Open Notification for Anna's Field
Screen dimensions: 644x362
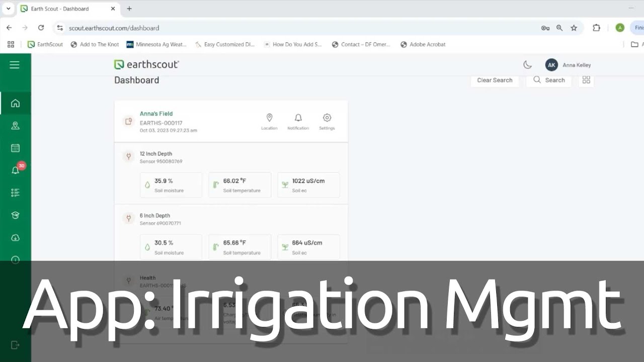298,121
